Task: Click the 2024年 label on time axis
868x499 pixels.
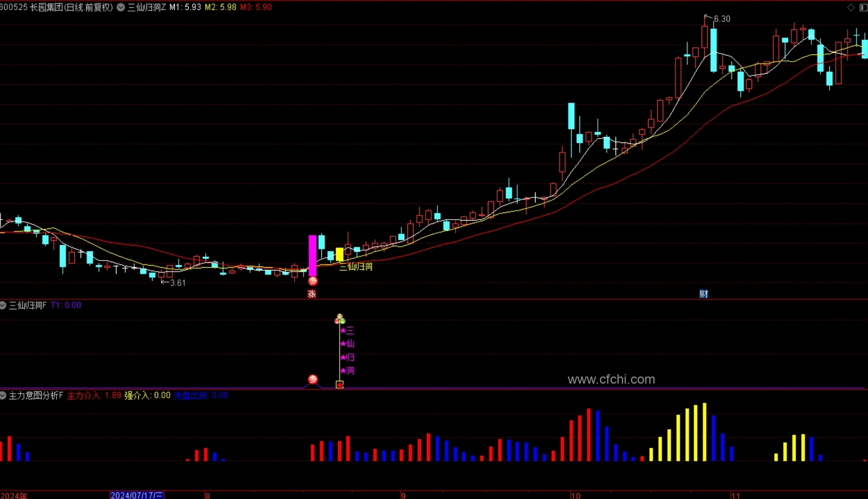Action: (14, 495)
